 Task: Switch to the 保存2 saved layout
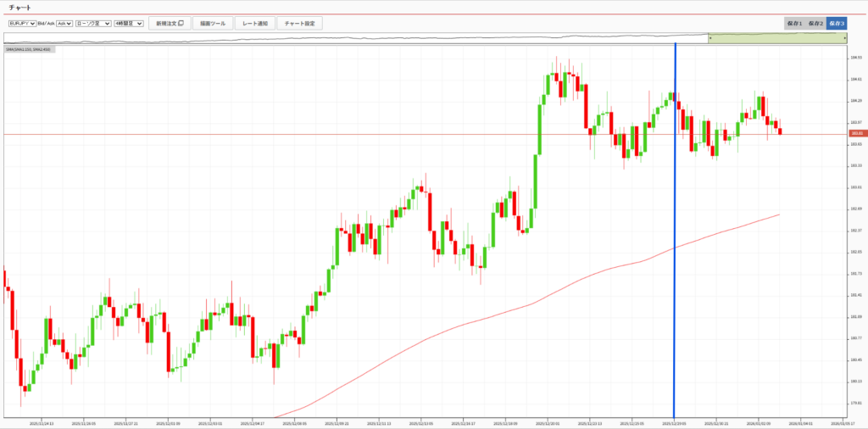tap(815, 24)
